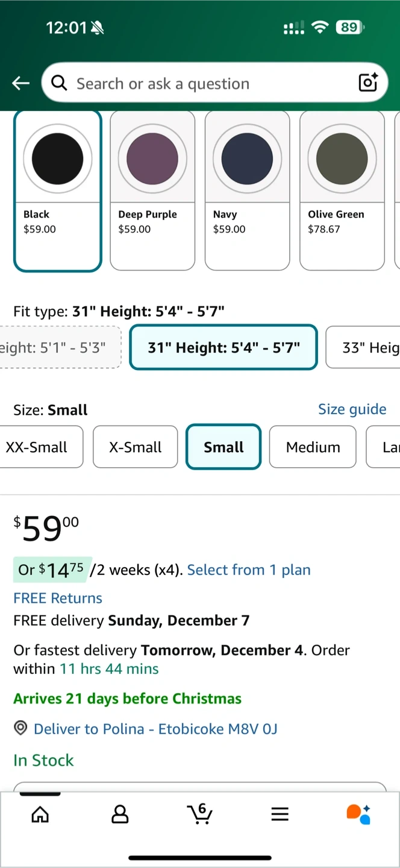Select XX-Small size option
Viewport: 400px width, 868px height.
click(37, 447)
